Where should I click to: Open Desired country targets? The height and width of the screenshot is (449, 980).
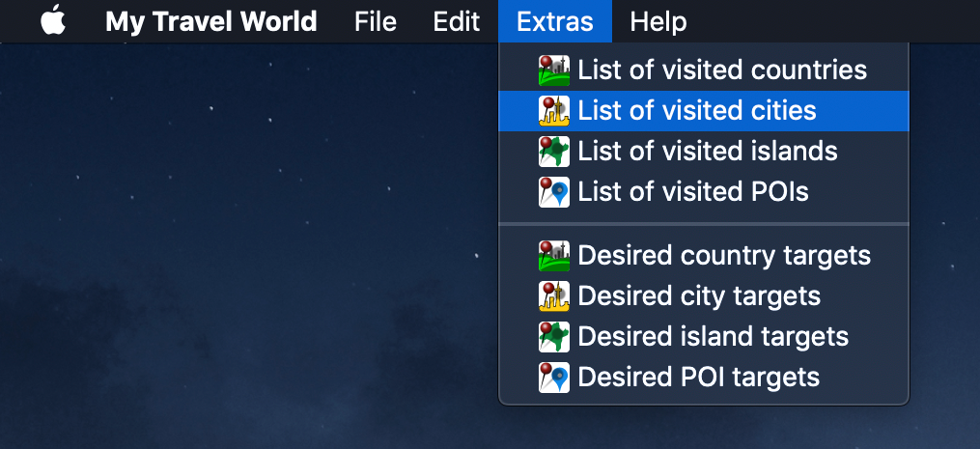[x=704, y=255]
